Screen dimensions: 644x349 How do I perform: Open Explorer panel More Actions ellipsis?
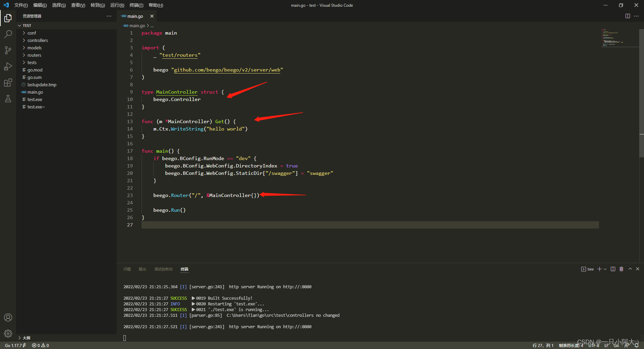coord(109,16)
